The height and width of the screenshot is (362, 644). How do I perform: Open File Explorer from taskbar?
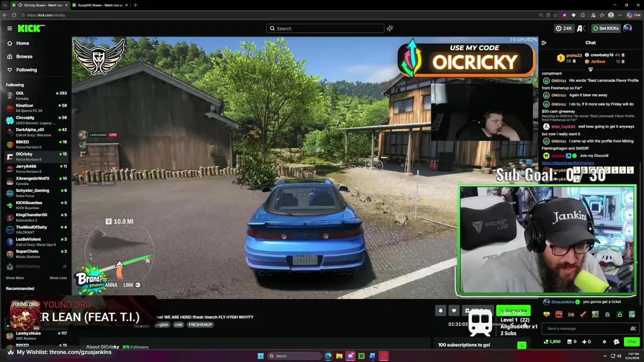[339, 356]
